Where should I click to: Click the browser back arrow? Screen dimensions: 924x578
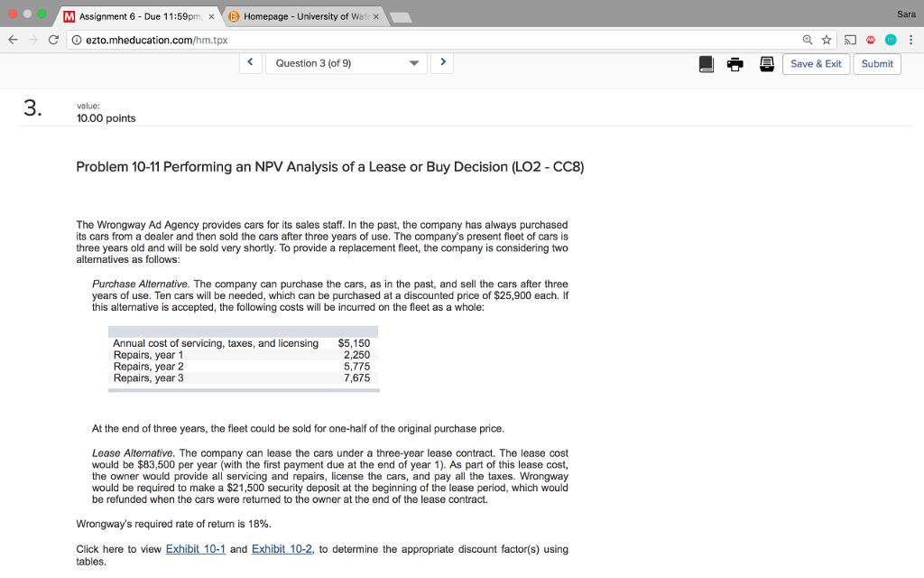coord(13,40)
